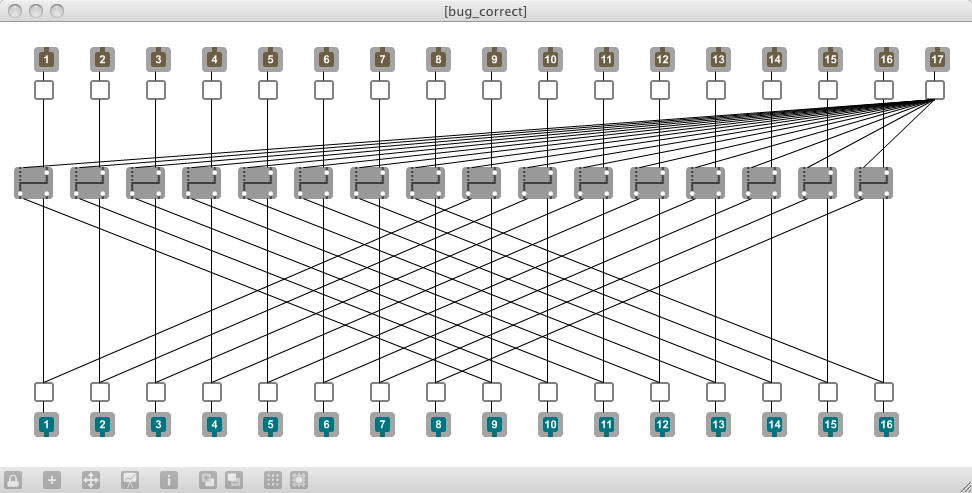This screenshot has height=493, width=972.
Task: Select inlet object number 15
Action: pyautogui.click(x=830, y=60)
